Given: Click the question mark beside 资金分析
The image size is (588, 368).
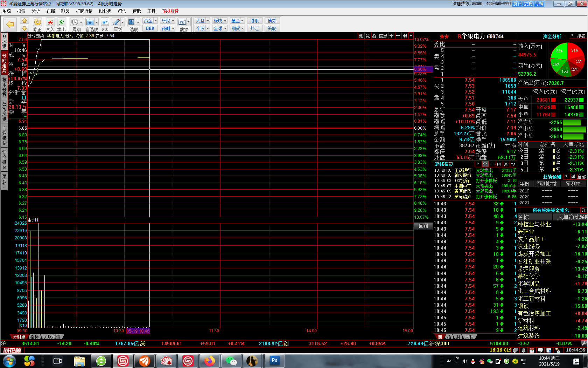Looking at the screenshot, I should click(x=572, y=36).
